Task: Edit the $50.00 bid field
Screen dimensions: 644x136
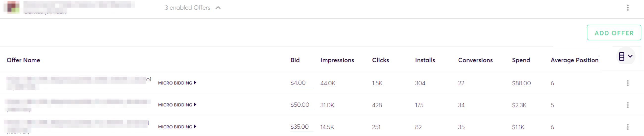Action: click(x=301, y=105)
